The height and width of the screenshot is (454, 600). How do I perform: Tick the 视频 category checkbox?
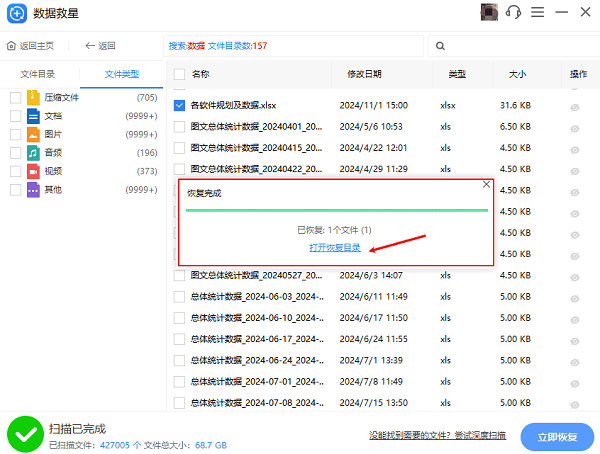pyautogui.click(x=15, y=171)
